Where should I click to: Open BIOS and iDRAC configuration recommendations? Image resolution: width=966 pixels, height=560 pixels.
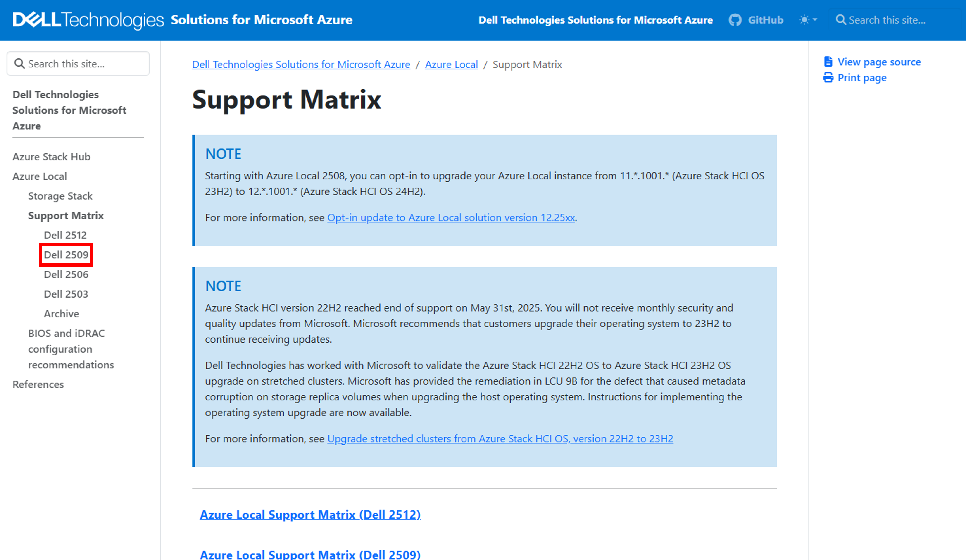[71, 349]
